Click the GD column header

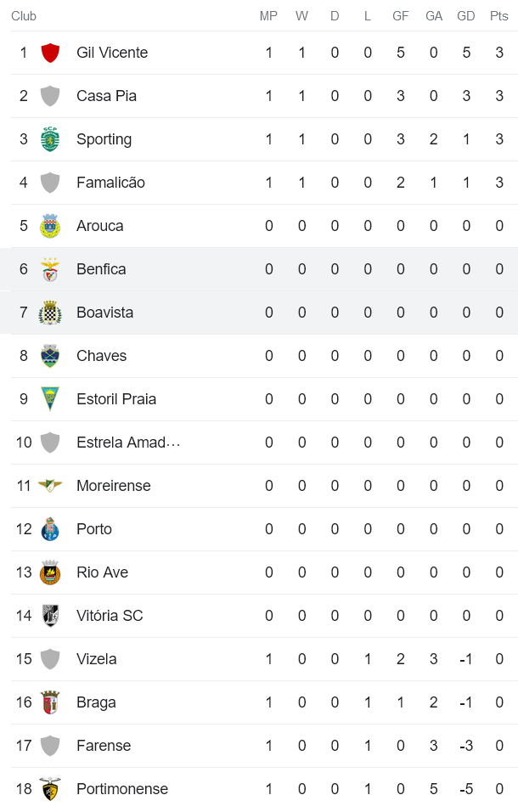tap(465, 15)
